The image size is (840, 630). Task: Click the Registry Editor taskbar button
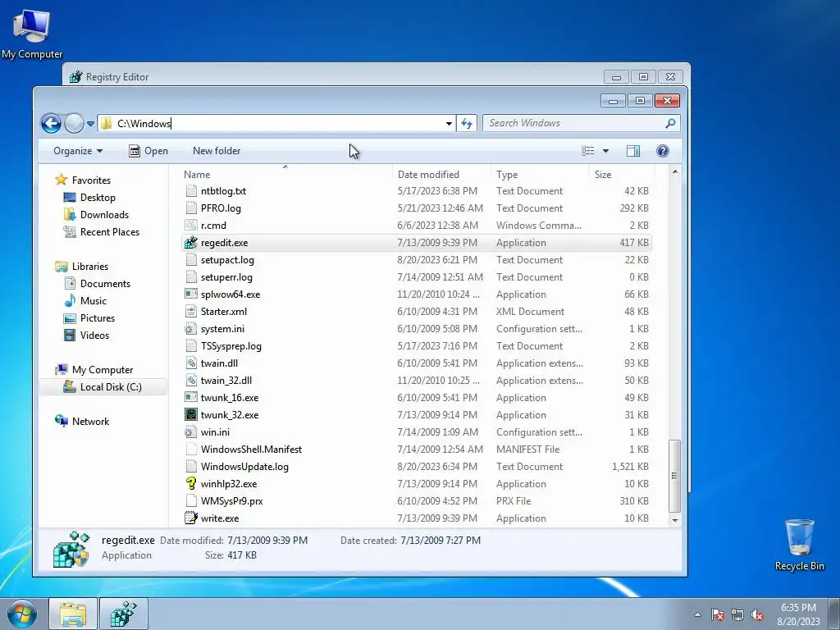coord(124,614)
